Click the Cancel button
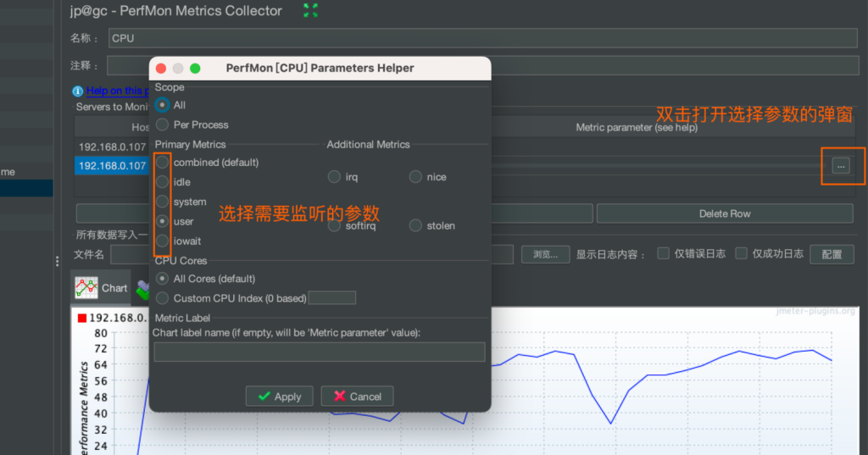This screenshot has width=868, height=455. click(358, 397)
